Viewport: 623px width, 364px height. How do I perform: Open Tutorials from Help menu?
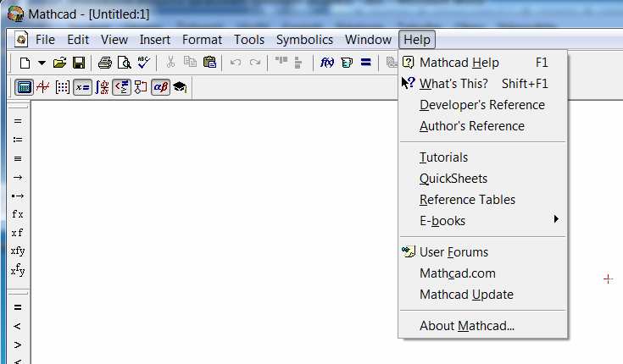(x=483, y=157)
